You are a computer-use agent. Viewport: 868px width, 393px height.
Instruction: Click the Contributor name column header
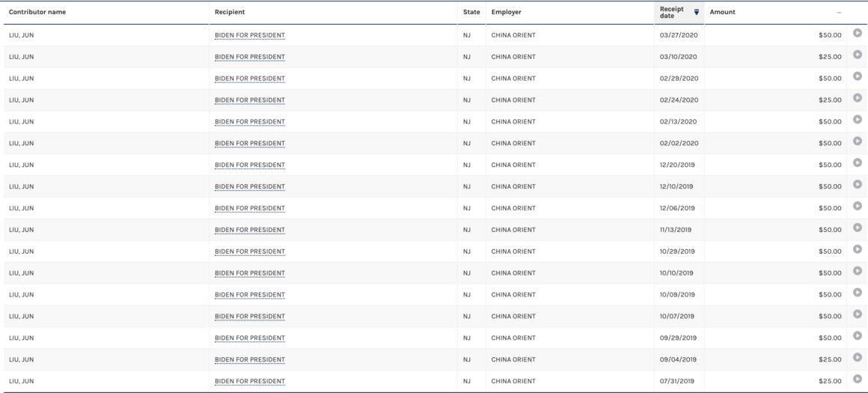tap(37, 12)
